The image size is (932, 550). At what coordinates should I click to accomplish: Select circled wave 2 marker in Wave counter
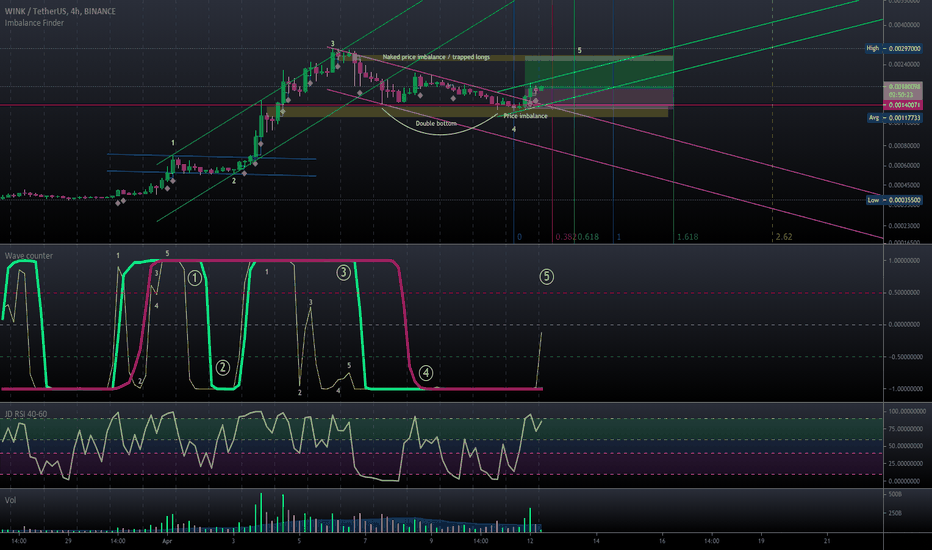[x=222, y=367]
